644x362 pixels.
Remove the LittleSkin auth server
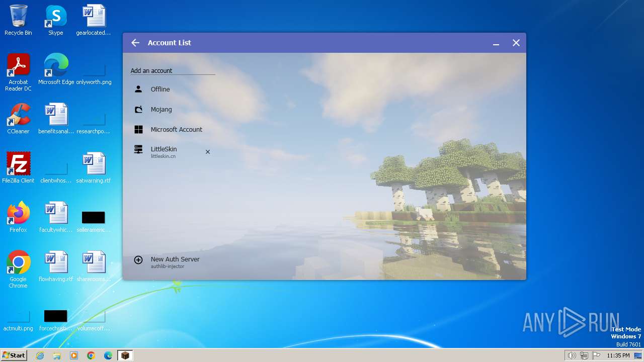207,152
